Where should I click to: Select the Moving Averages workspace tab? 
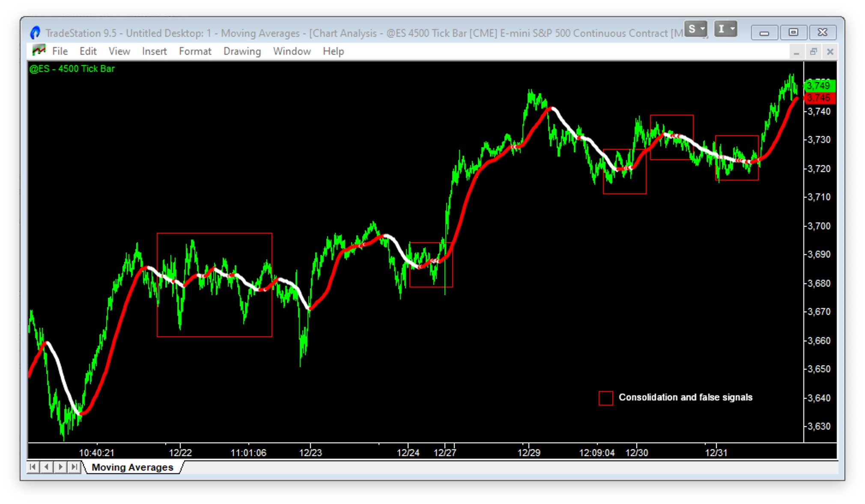click(132, 467)
